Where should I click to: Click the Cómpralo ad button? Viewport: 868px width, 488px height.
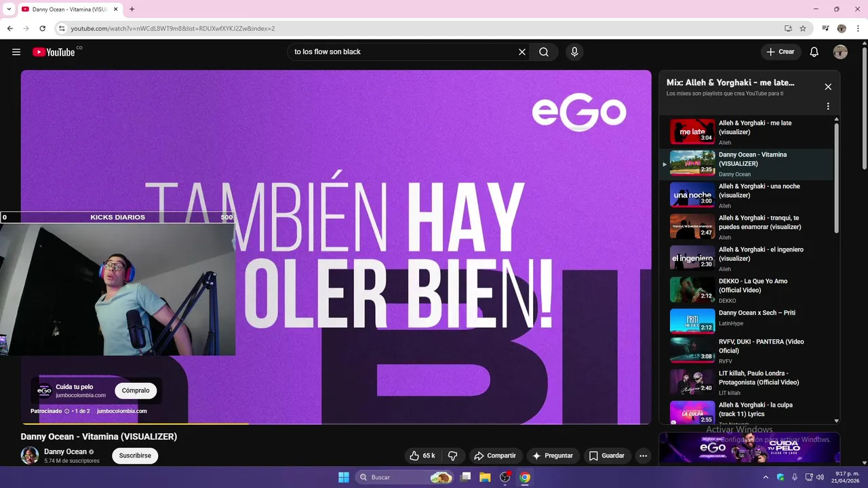coord(136,390)
